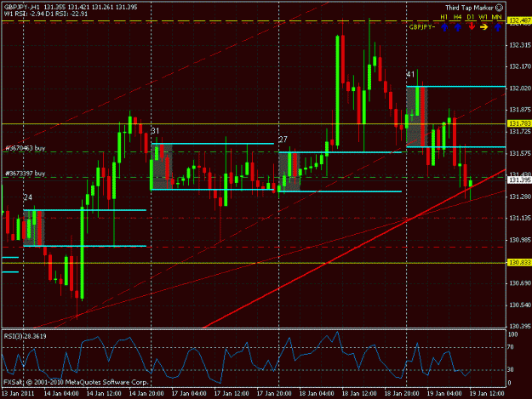Click the 18 Jan 04:00 time label

(317, 394)
